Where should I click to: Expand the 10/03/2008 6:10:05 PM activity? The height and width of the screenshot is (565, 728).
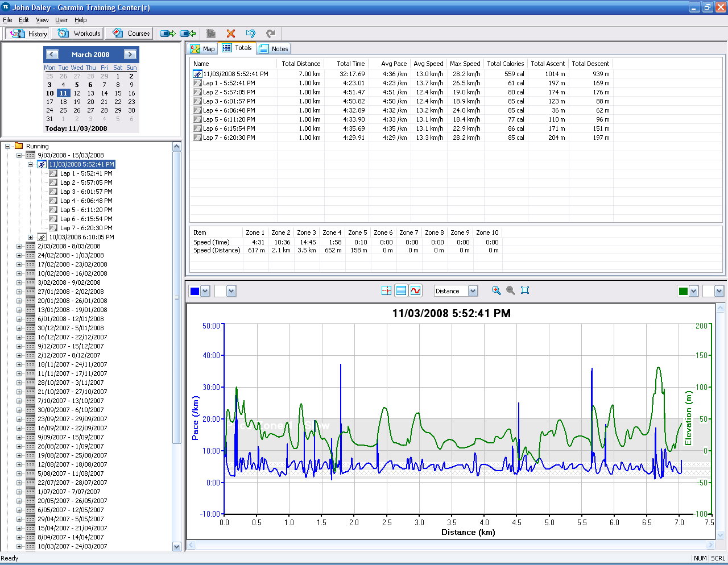[x=31, y=237]
